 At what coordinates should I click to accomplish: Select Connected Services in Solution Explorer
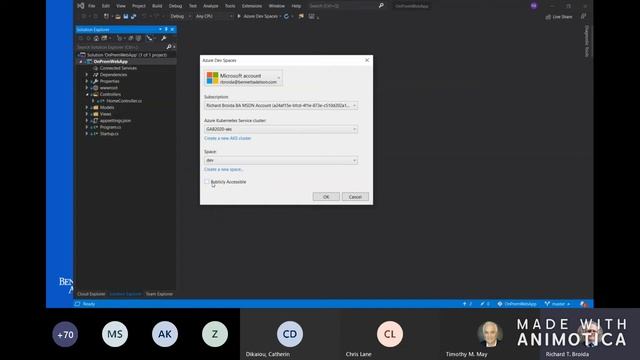tap(118, 68)
